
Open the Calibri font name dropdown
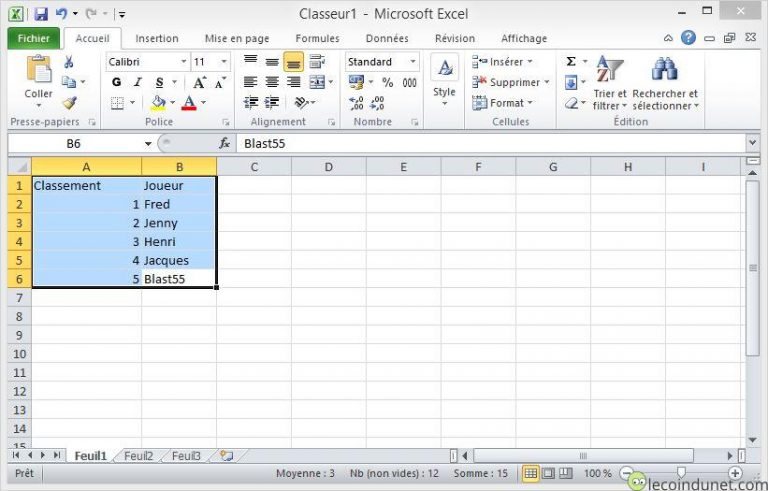(x=183, y=62)
